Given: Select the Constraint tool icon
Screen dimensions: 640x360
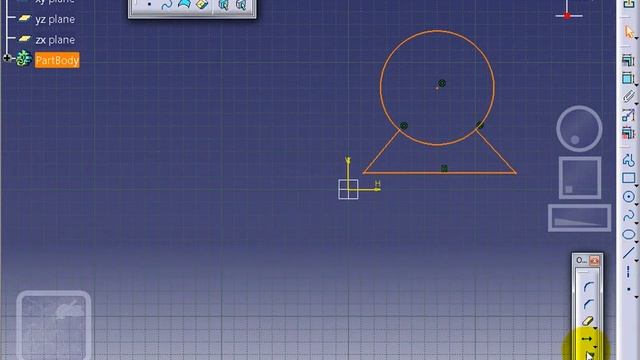Looking at the screenshot, I should pyautogui.click(x=628, y=78).
